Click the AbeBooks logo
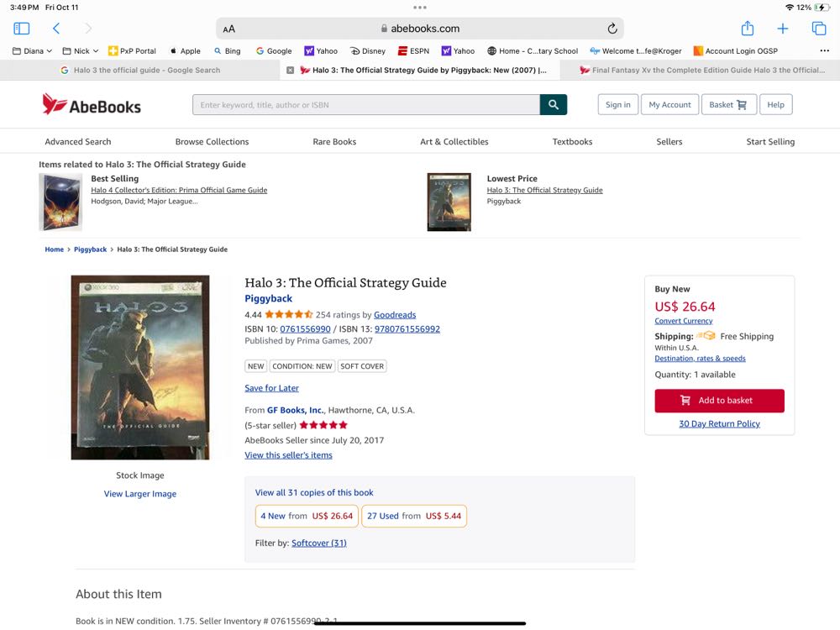 [x=92, y=105]
